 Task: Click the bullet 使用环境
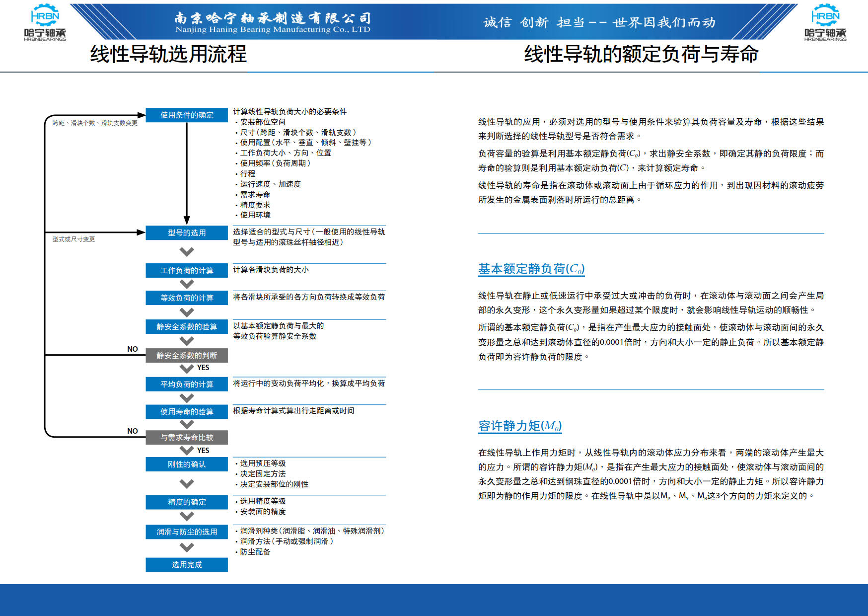[x=253, y=215]
